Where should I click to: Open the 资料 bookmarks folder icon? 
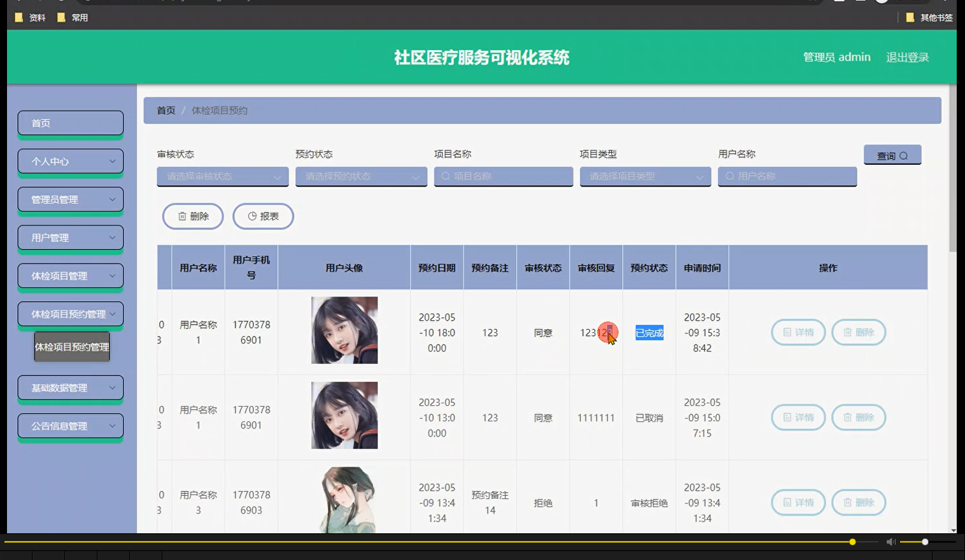click(x=18, y=17)
